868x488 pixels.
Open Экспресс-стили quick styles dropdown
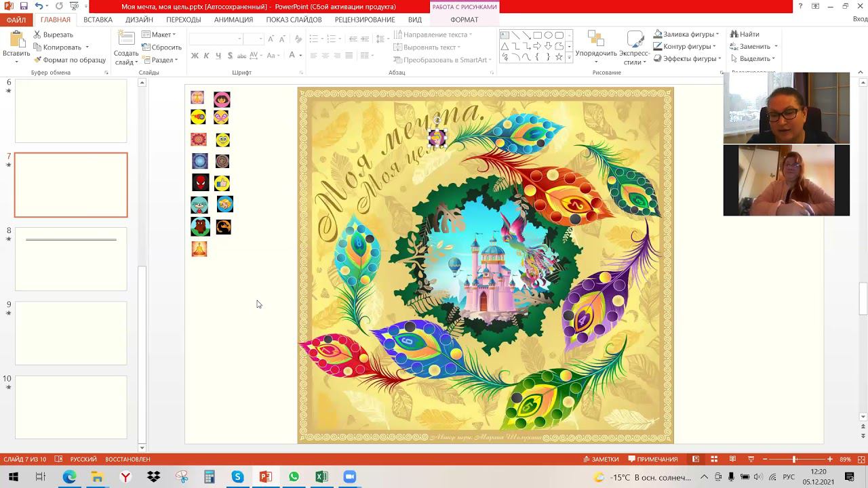tap(635, 47)
